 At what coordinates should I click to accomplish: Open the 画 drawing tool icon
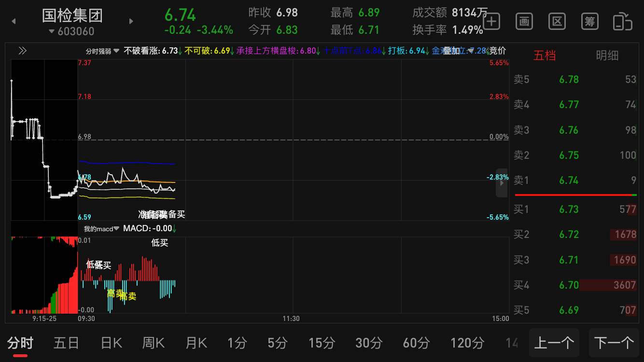524,22
